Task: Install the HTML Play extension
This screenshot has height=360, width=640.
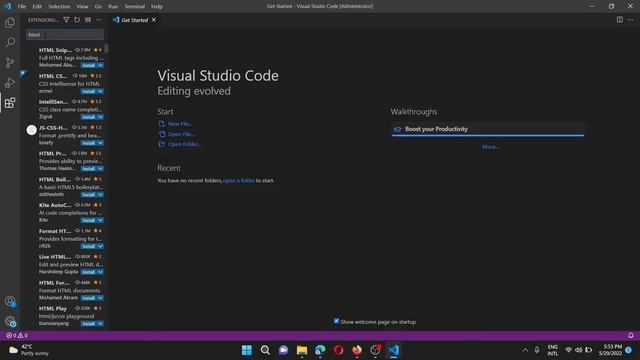Action: coord(89,324)
